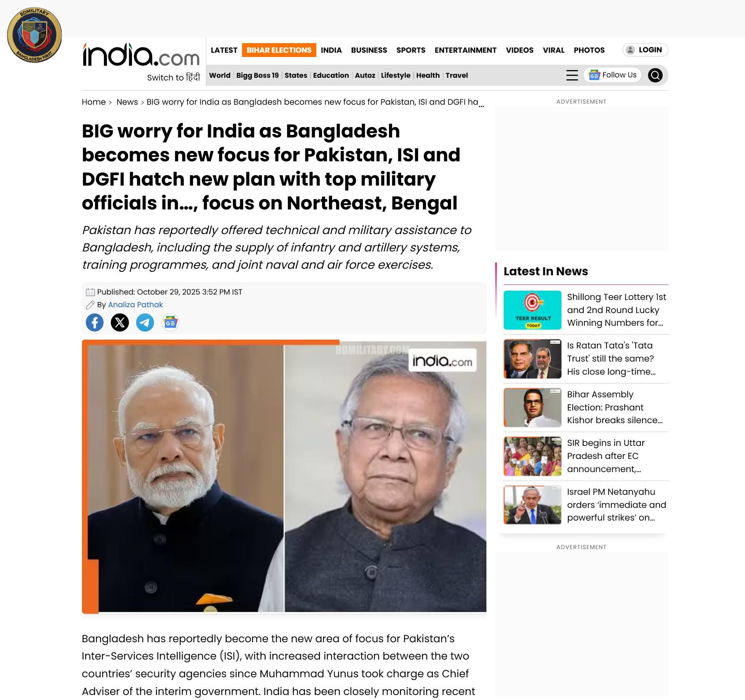
Task: Open the hamburger menu icon
Action: tap(572, 75)
